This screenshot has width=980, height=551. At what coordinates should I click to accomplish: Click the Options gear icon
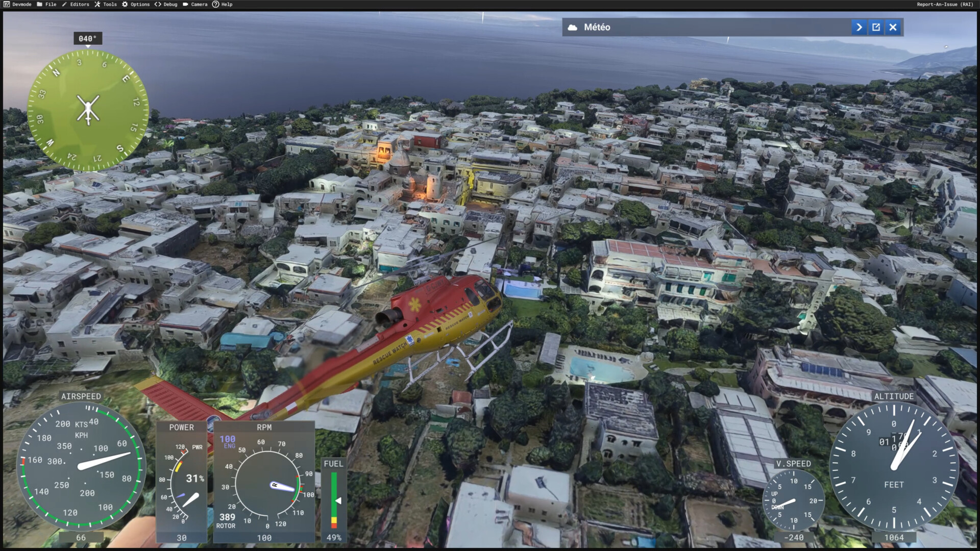(125, 4)
